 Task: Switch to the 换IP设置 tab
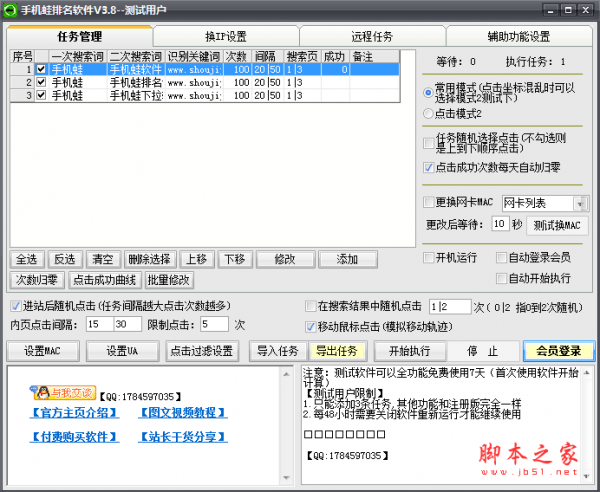coord(225,36)
